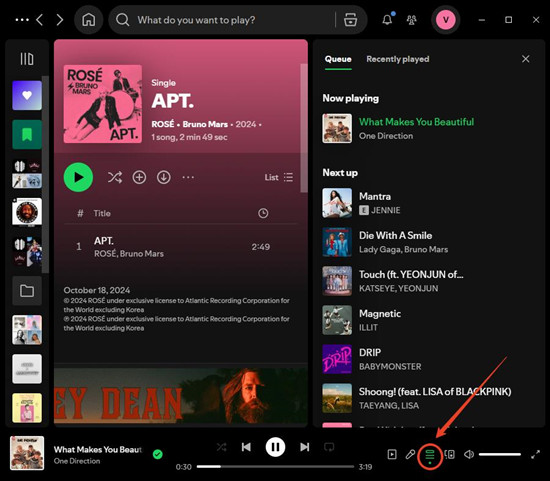This screenshot has width=550, height=481.
Task: Select Mantra by JENNIE in queue
Action: (428, 203)
